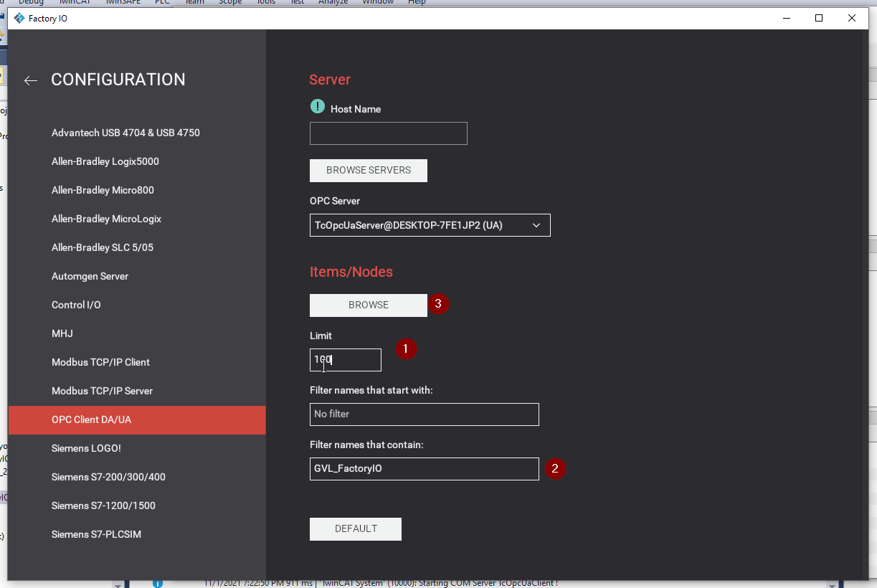877x588 pixels.
Task: Click the DEFAULT button
Action: pyautogui.click(x=356, y=529)
